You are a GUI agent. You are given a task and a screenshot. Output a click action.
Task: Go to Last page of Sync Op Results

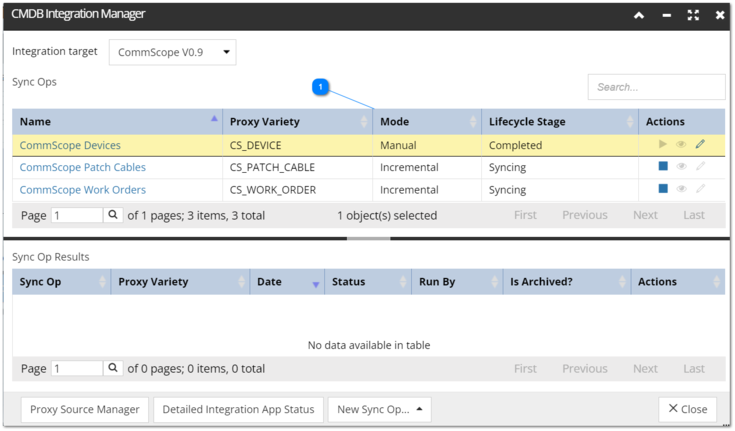pos(694,369)
